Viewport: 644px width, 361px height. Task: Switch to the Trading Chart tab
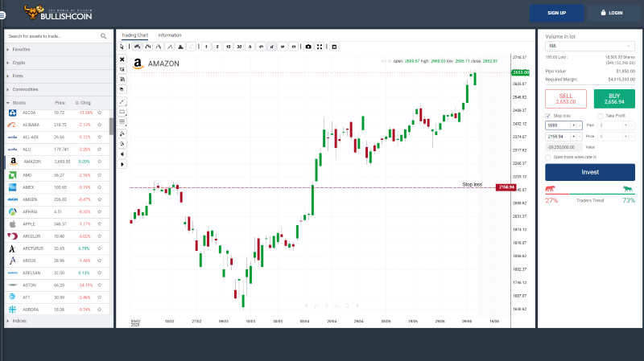pyautogui.click(x=134, y=35)
